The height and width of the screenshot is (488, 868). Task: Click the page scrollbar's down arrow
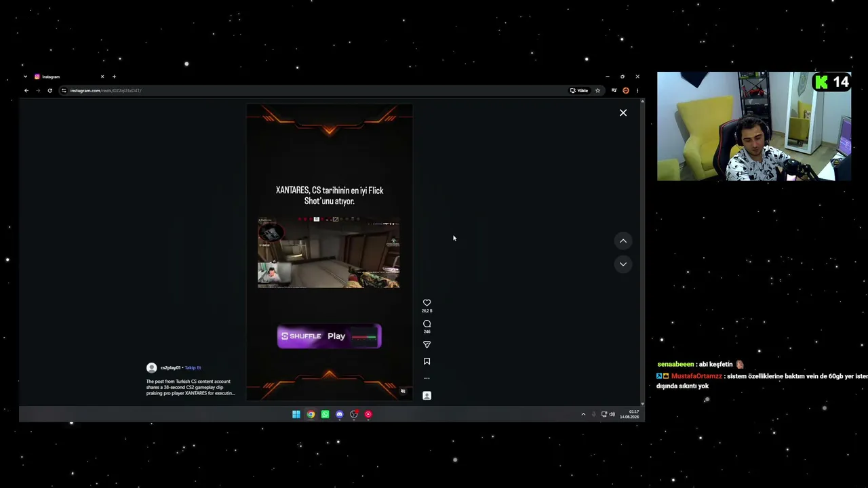pyautogui.click(x=642, y=404)
